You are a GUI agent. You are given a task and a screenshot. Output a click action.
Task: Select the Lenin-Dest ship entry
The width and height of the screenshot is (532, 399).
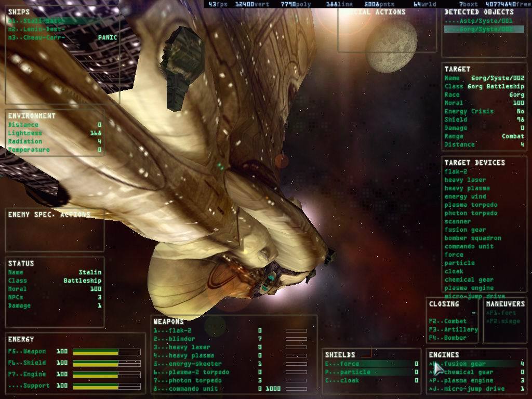pos(36,30)
